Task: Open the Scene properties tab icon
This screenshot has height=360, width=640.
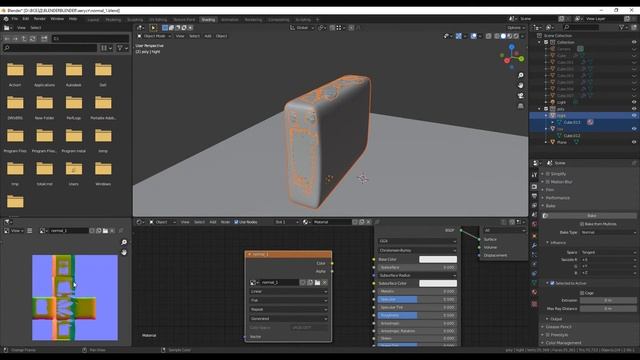Action: [534, 215]
